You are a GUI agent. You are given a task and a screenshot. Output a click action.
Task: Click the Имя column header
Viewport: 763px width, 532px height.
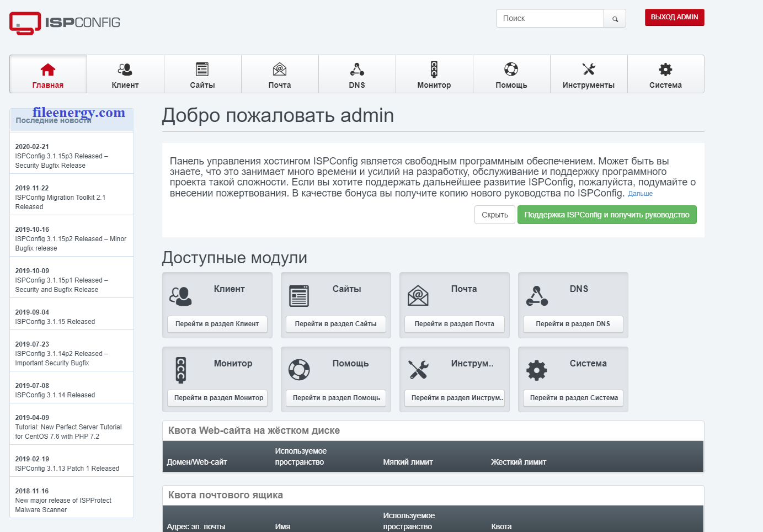pyautogui.click(x=282, y=526)
